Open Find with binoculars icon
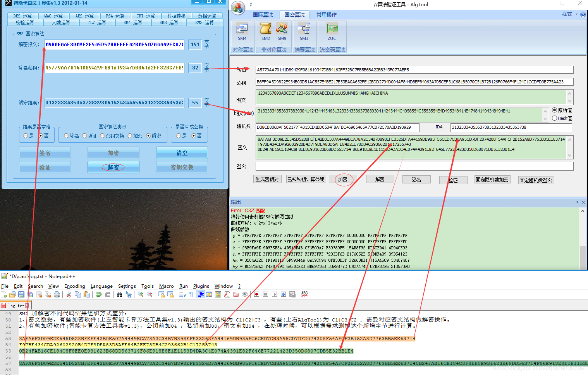The width and height of the screenshot is (588, 375). (119, 295)
